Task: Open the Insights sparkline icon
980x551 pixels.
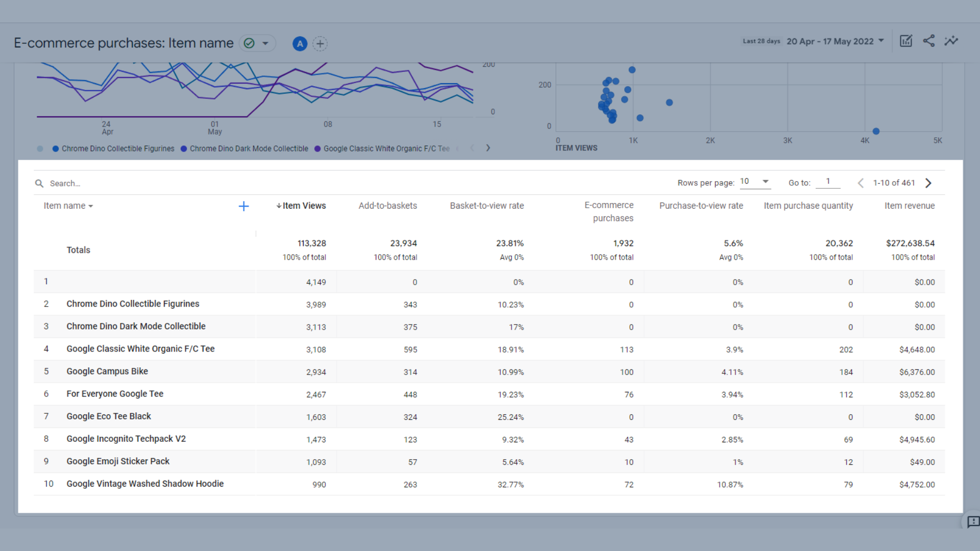Action: click(951, 41)
